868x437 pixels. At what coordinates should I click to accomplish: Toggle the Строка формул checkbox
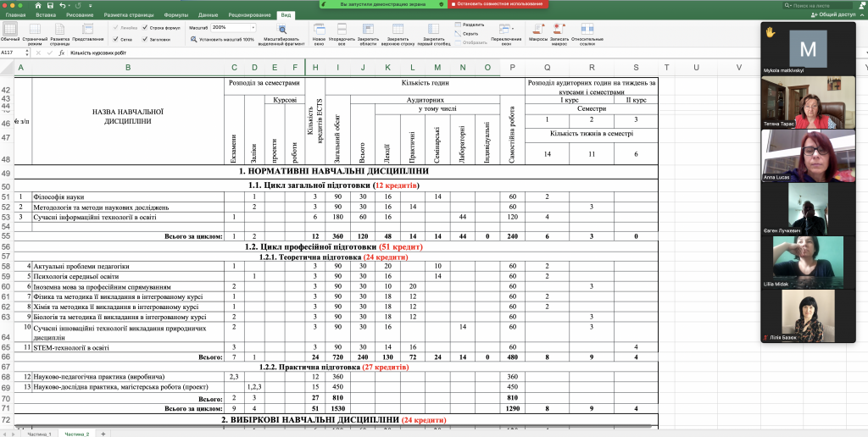[145, 27]
